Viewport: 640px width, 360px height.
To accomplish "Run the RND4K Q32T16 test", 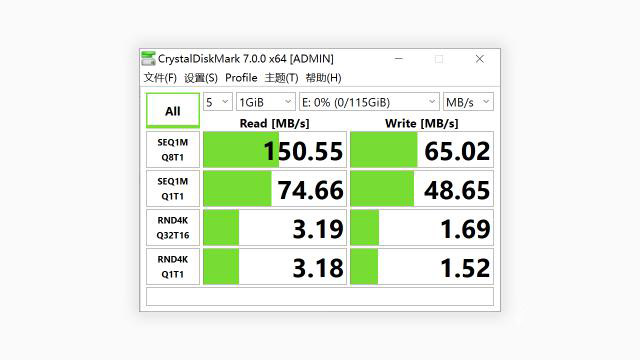I will tap(173, 228).
